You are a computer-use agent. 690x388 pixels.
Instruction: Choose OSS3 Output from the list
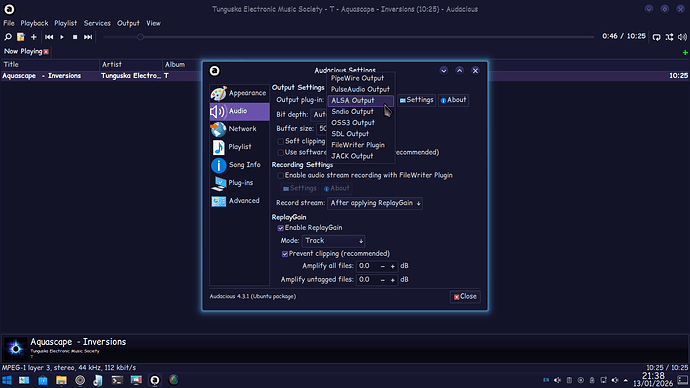point(361,123)
